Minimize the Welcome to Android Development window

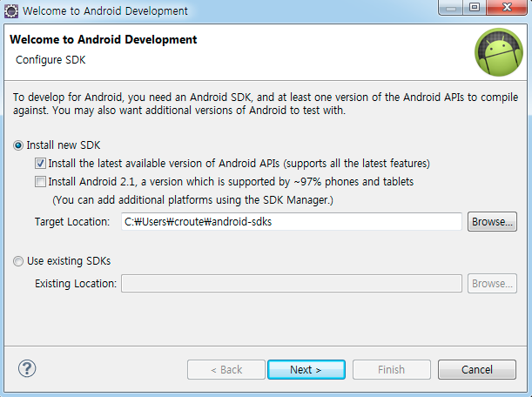point(450,8)
